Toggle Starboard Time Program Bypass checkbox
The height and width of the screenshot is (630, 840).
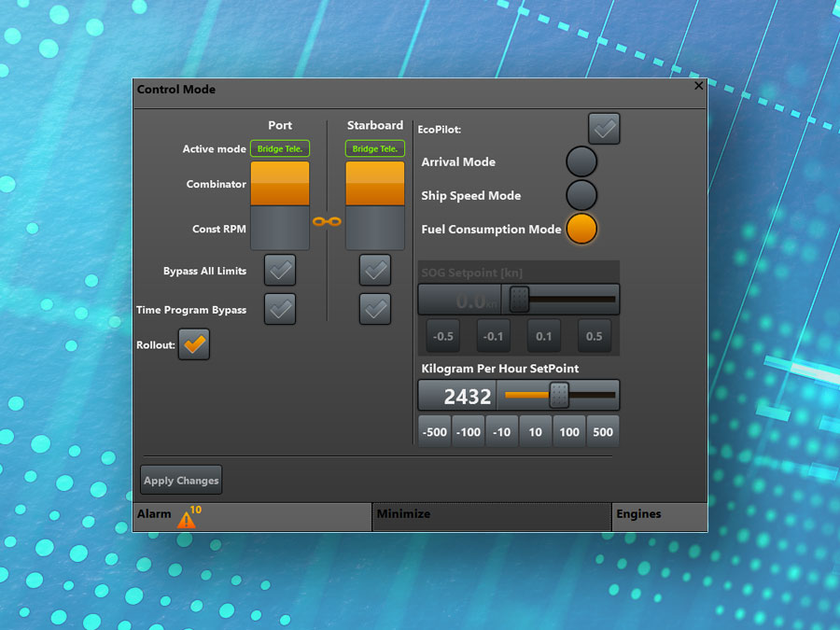[x=375, y=309]
